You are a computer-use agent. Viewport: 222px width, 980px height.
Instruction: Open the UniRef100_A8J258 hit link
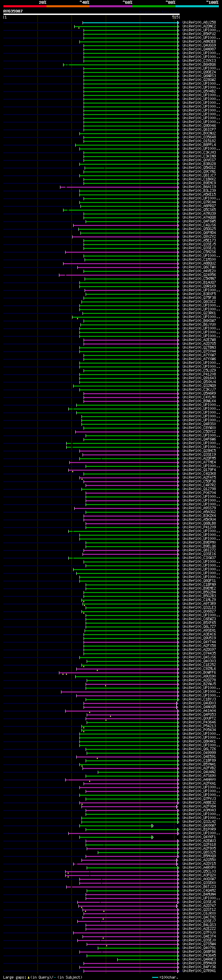pos(199,23)
